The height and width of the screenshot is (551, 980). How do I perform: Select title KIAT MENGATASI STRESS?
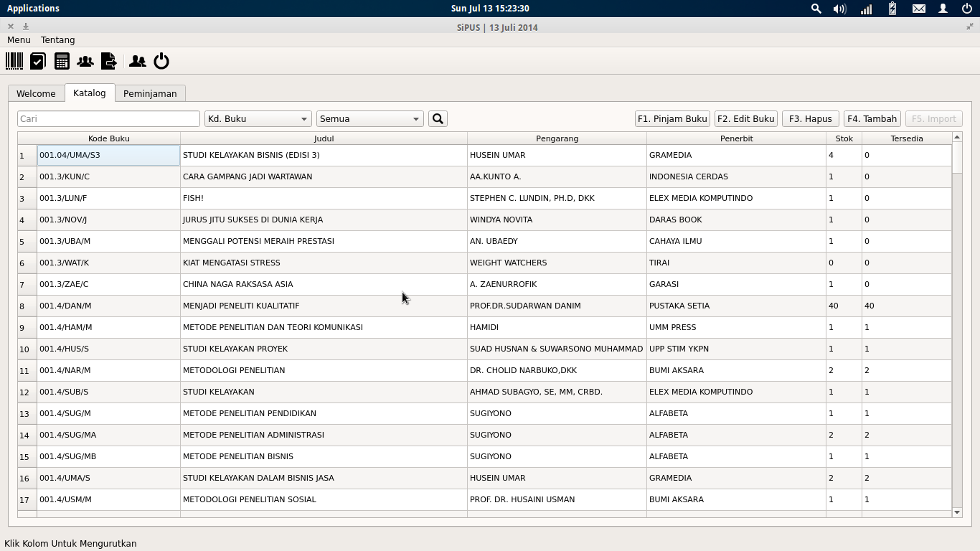pyautogui.click(x=324, y=263)
